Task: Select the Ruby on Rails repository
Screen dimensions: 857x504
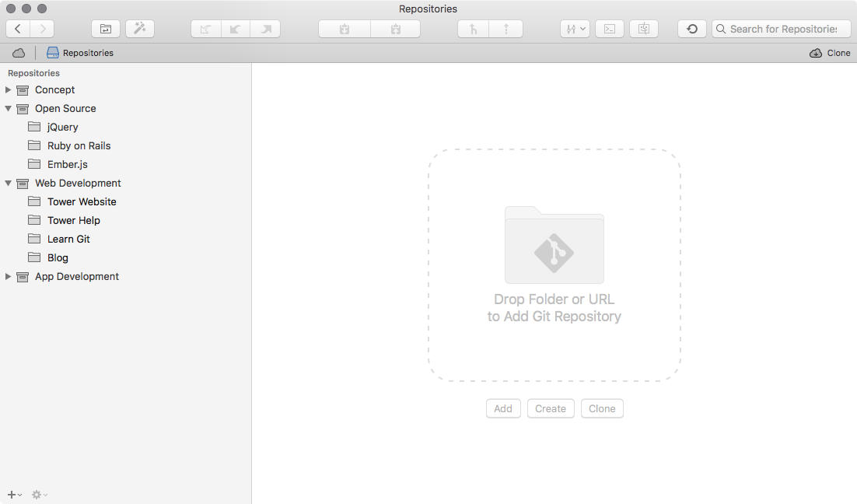Action: 79,145
